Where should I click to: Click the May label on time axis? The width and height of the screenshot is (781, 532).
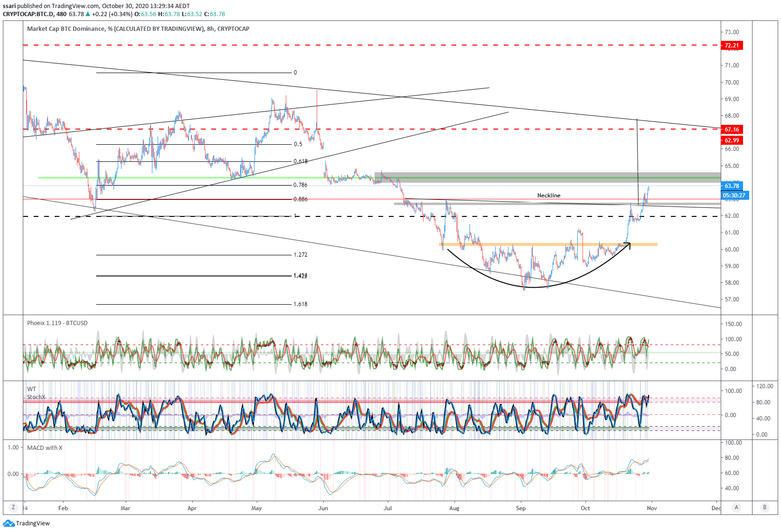256,508
